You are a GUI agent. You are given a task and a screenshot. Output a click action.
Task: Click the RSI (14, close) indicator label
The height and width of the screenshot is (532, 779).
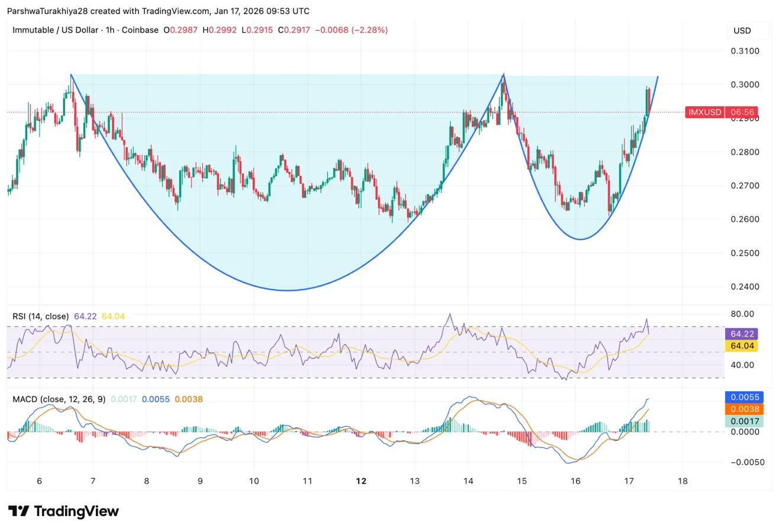tap(40, 316)
